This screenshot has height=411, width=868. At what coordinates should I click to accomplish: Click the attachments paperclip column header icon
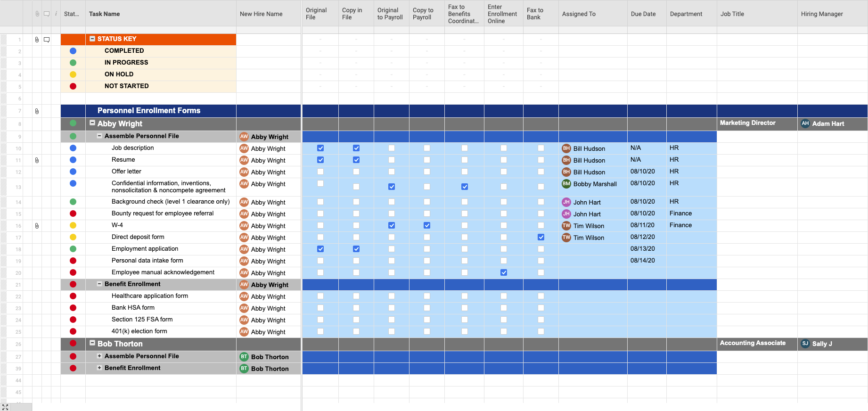(37, 14)
